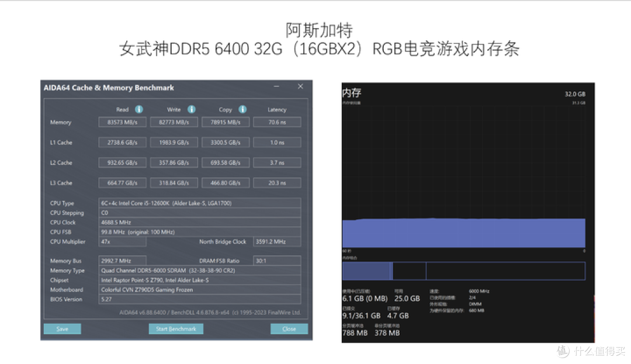
Task: Select L3 Cache Latency 20.3 ns
Action: point(278,183)
